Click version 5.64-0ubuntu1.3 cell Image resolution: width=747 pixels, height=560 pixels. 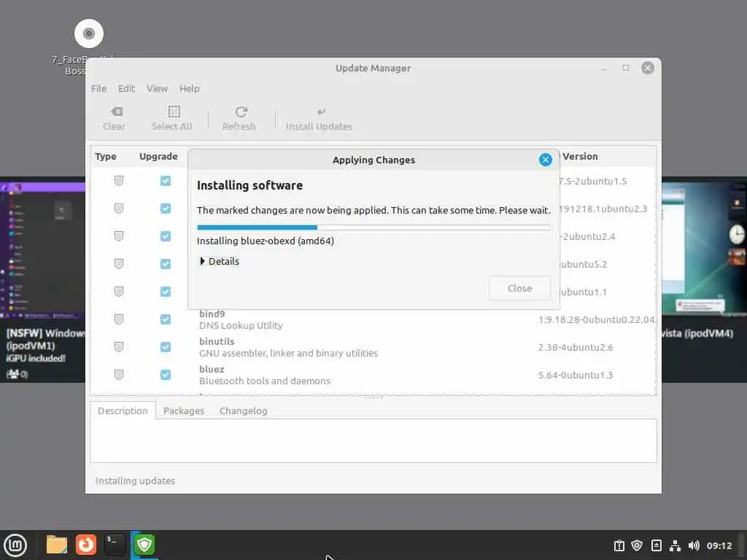coord(576,375)
